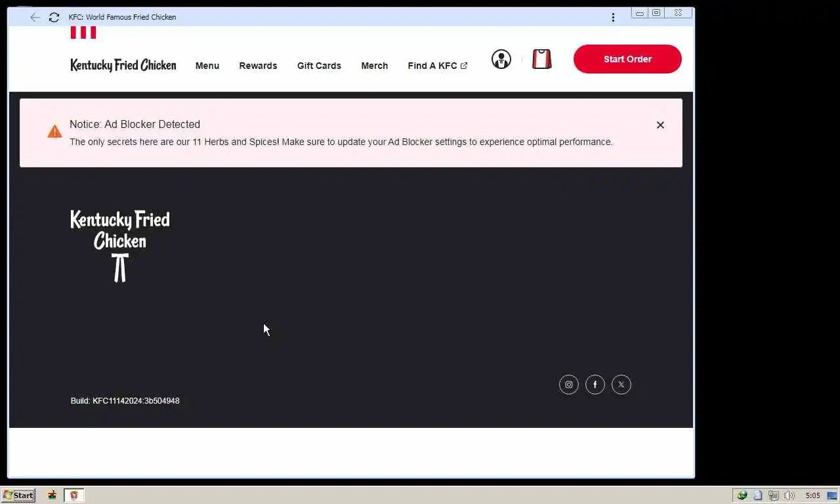This screenshot has width=840, height=504.
Task: Open the three-dot browser menu
Action: 613,17
